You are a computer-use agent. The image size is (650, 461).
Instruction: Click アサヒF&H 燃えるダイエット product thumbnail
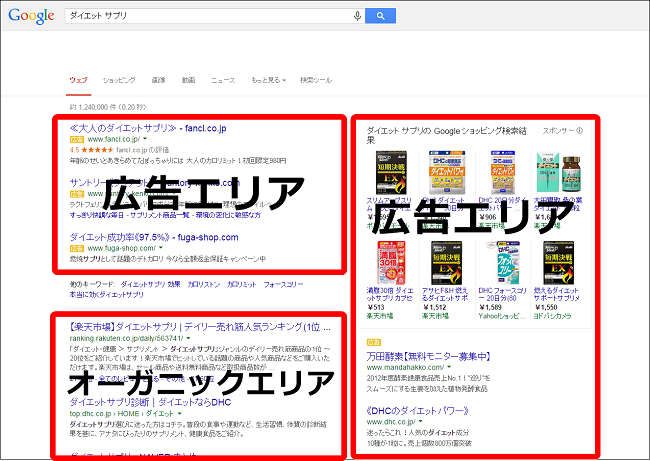(x=446, y=263)
